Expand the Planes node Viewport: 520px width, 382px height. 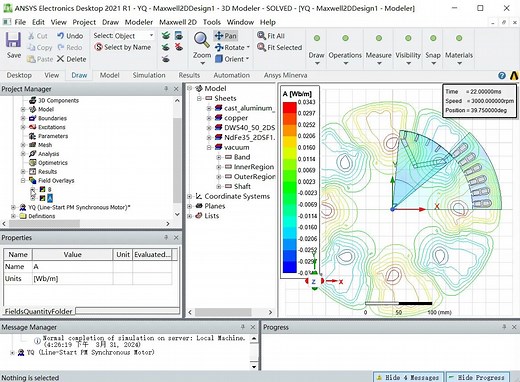(189, 206)
